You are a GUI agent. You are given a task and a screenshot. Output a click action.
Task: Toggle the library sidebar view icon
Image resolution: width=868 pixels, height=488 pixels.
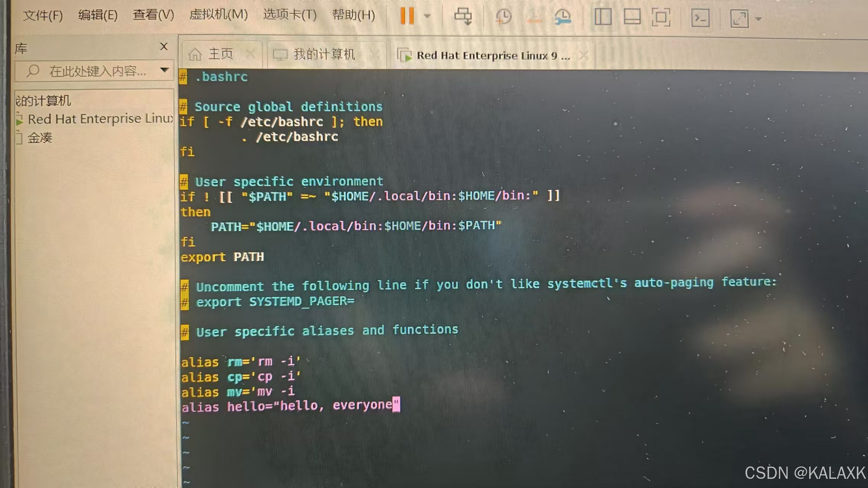pyautogui.click(x=603, y=17)
